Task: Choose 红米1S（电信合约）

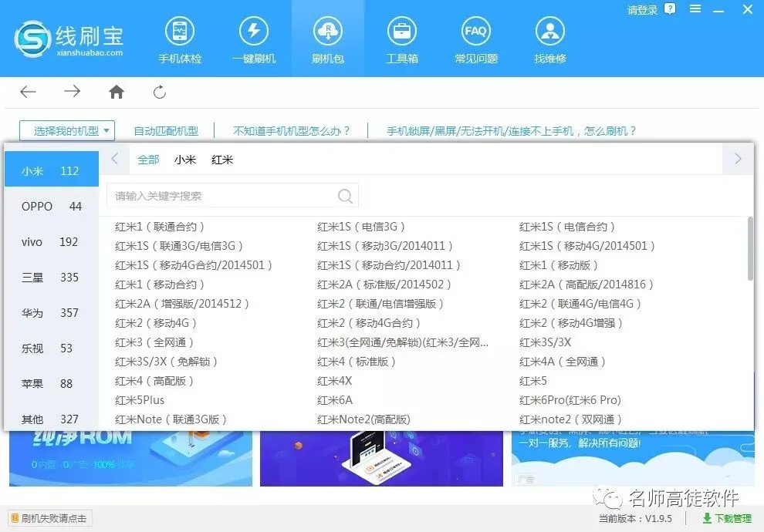Action: point(567,227)
